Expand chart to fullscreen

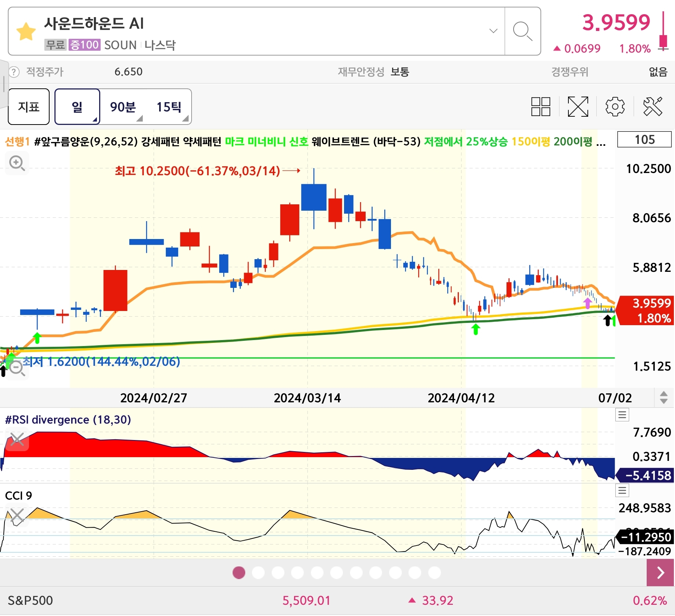[x=578, y=107]
